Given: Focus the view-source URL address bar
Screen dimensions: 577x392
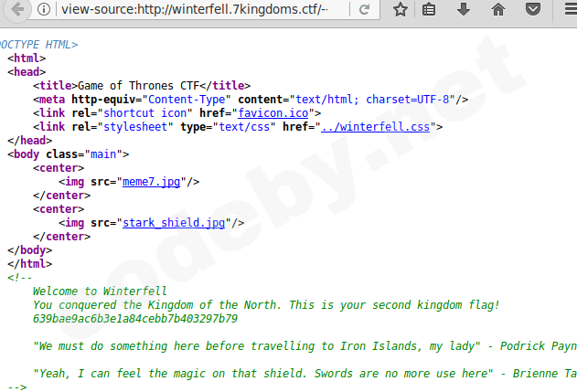Looking at the screenshot, I should pos(195,9).
